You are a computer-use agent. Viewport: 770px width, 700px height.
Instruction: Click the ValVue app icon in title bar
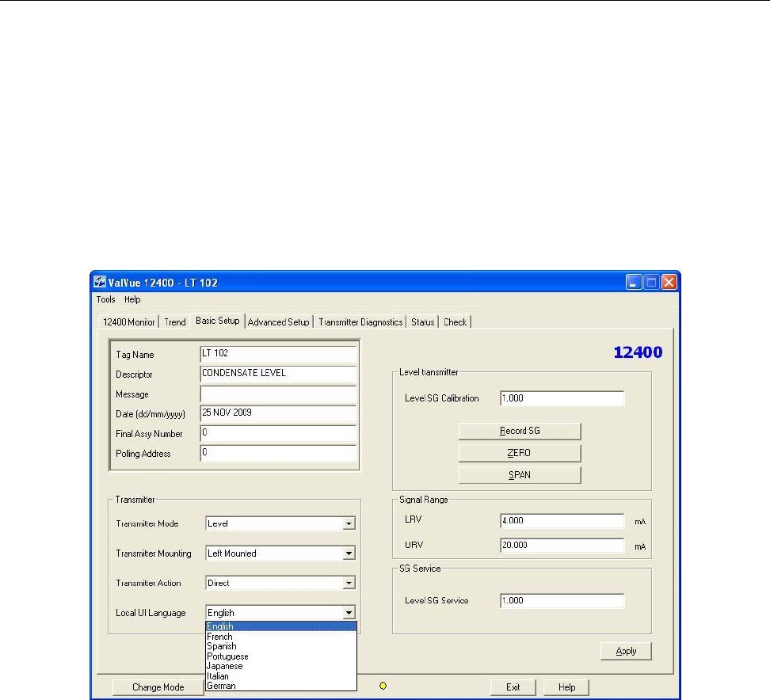[100, 282]
